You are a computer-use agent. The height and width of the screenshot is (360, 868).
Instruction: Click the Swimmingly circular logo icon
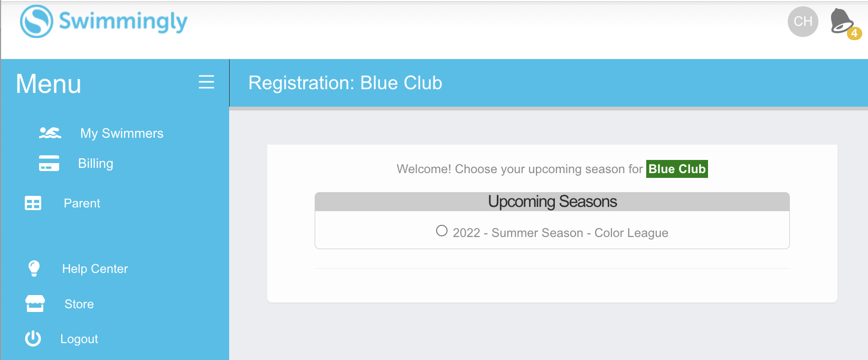(x=36, y=22)
